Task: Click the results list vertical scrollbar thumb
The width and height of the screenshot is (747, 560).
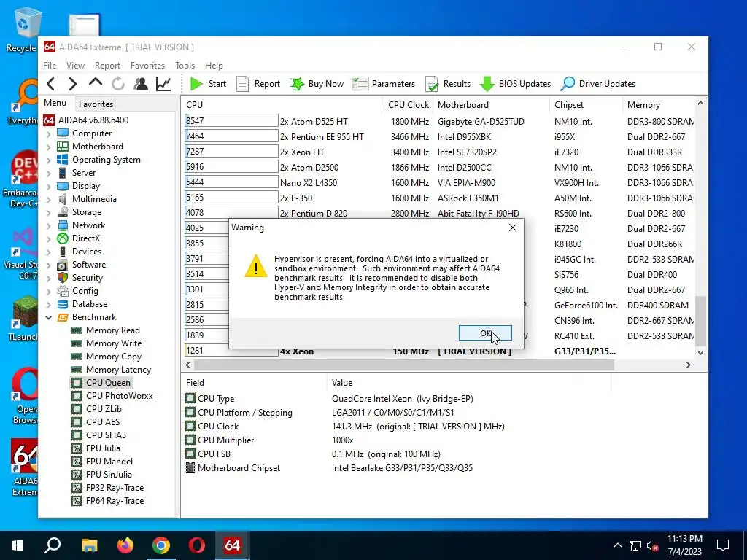Action: pos(700,321)
